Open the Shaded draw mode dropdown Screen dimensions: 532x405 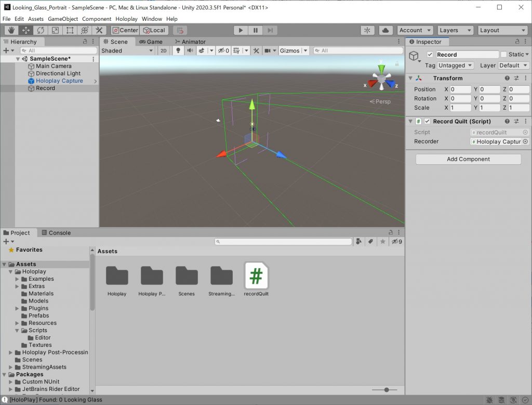[127, 50]
